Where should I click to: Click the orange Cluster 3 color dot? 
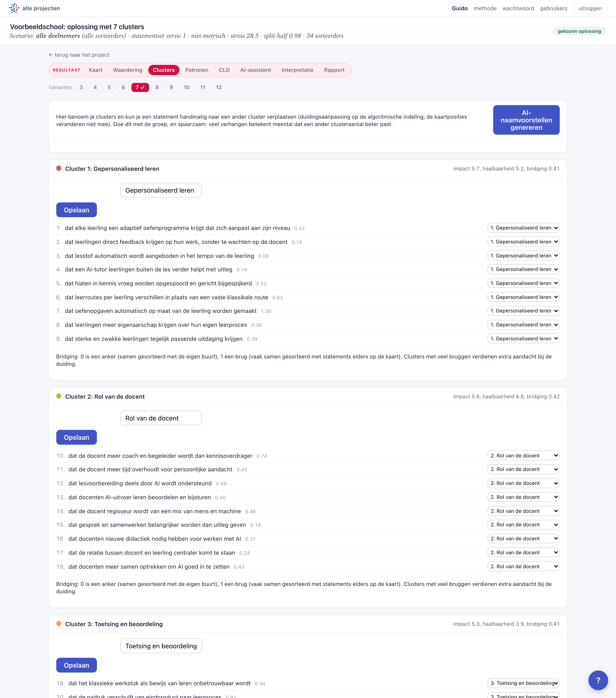59,623
